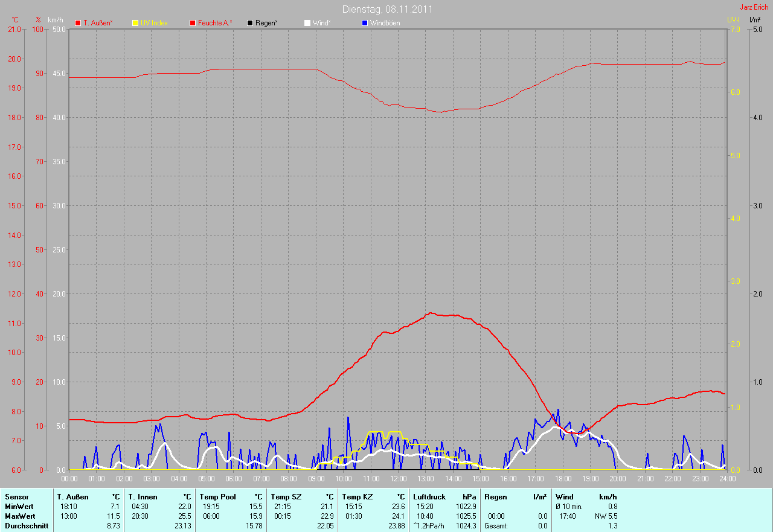Click the '21.0' temperature axis tick
The image size is (773, 532).
tap(14, 29)
